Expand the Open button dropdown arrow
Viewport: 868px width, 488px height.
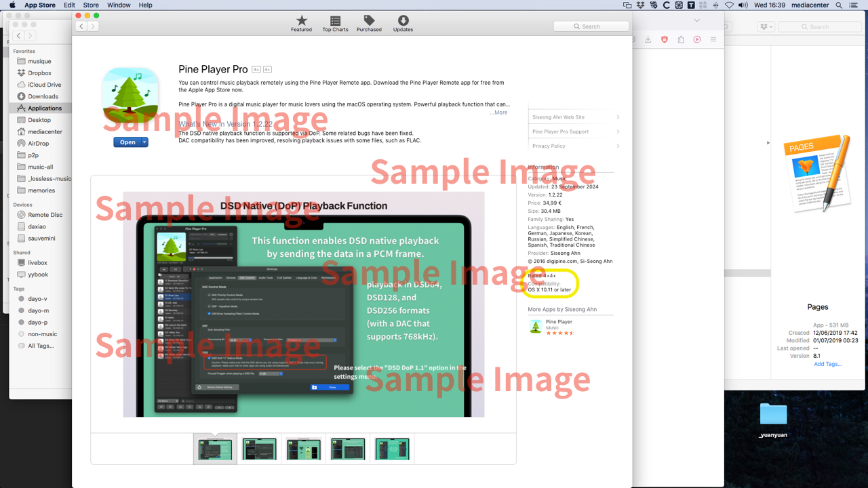(144, 142)
